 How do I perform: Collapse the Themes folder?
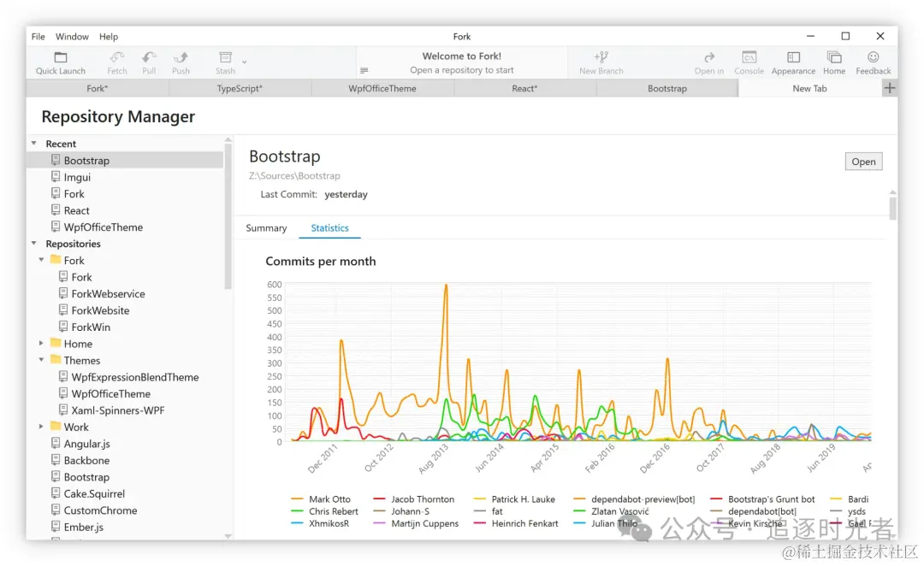coord(41,360)
